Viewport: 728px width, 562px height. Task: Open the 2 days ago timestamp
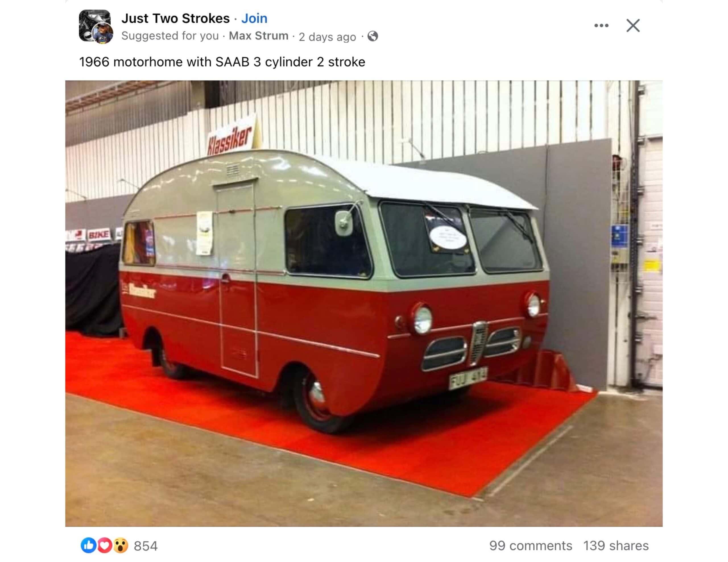pyautogui.click(x=327, y=37)
